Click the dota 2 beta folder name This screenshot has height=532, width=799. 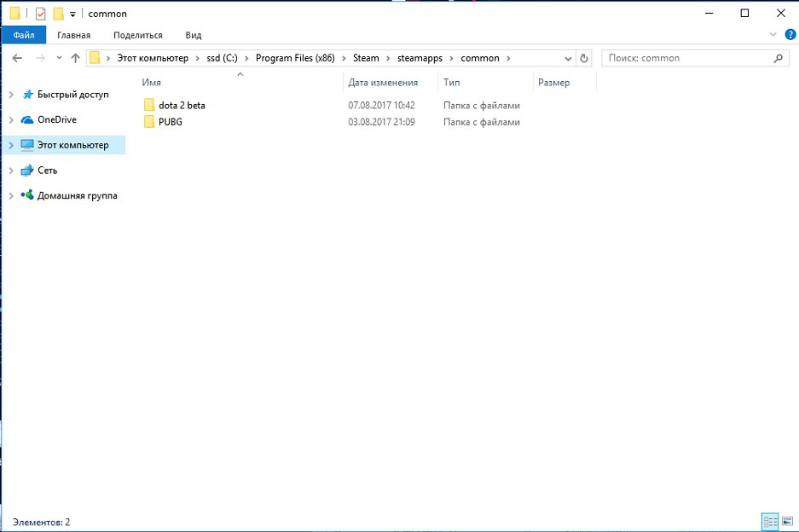[x=182, y=106]
